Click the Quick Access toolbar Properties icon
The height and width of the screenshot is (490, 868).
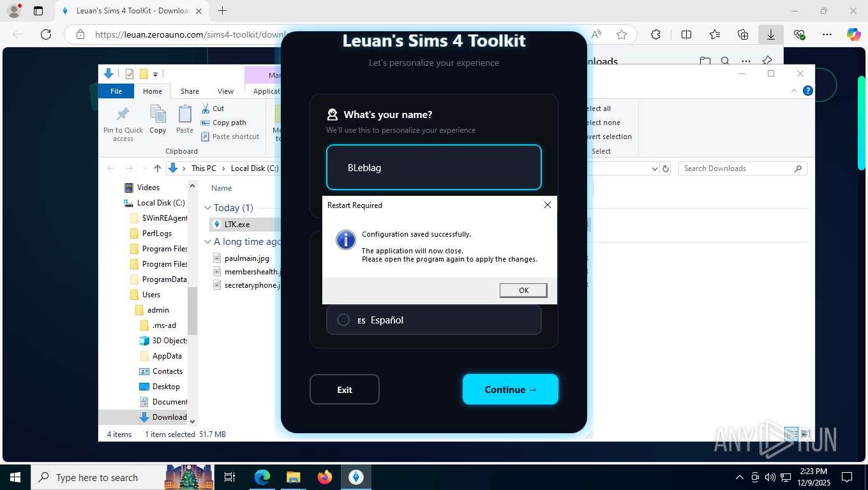pos(130,73)
